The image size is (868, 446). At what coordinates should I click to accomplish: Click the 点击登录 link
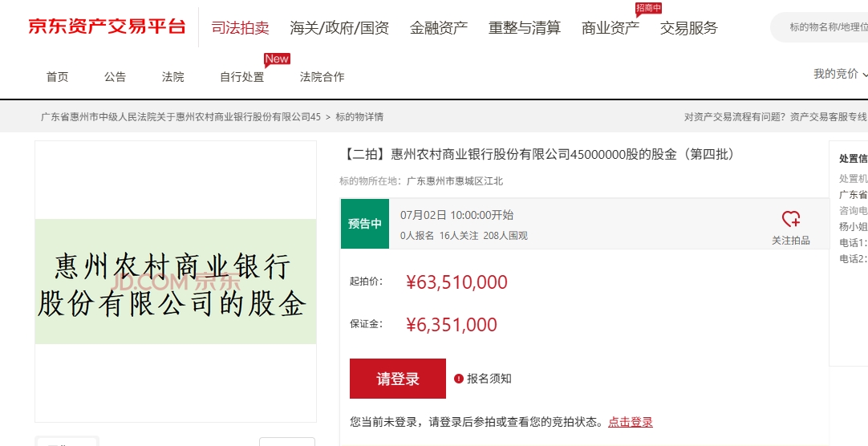click(x=631, y=422)
